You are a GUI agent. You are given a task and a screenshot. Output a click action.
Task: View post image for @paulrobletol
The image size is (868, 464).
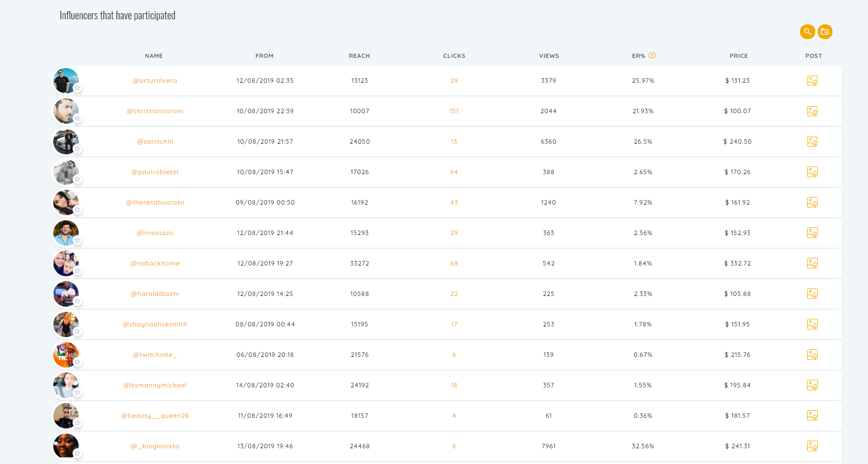812,172
